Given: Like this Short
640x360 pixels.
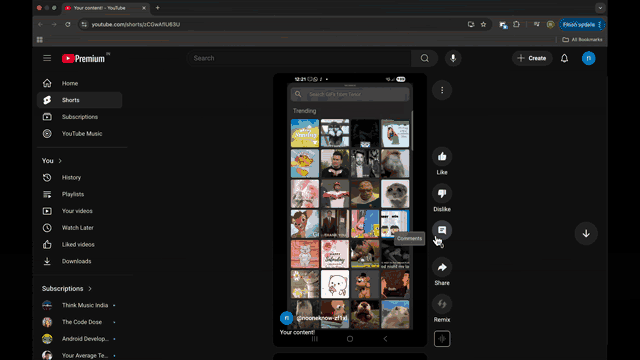Looking at the screenshot, I should [442, 157].
